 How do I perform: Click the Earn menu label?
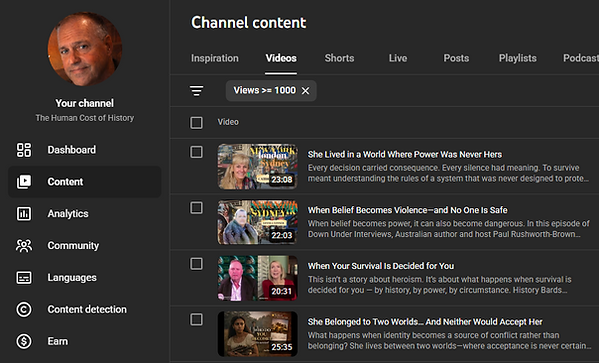click(x=58, y=341)
